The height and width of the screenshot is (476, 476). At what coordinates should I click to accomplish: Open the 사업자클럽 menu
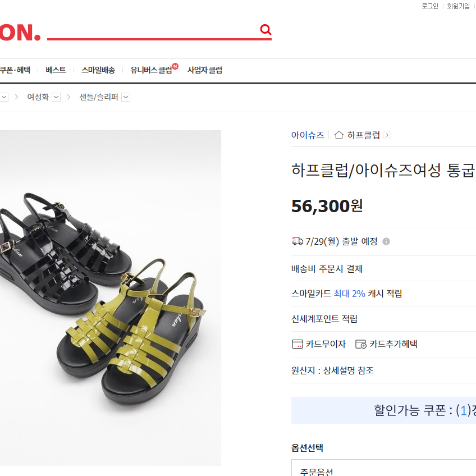[x=205, y=70]
